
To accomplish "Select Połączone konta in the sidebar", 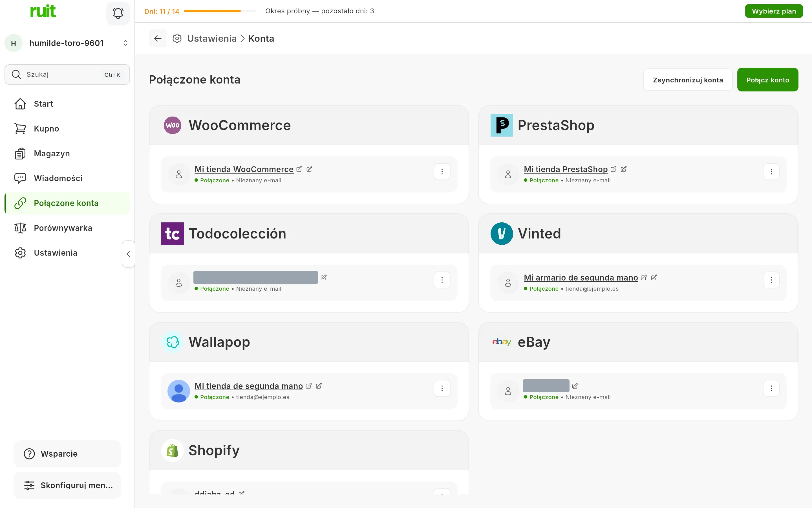I will pos(67,203).
